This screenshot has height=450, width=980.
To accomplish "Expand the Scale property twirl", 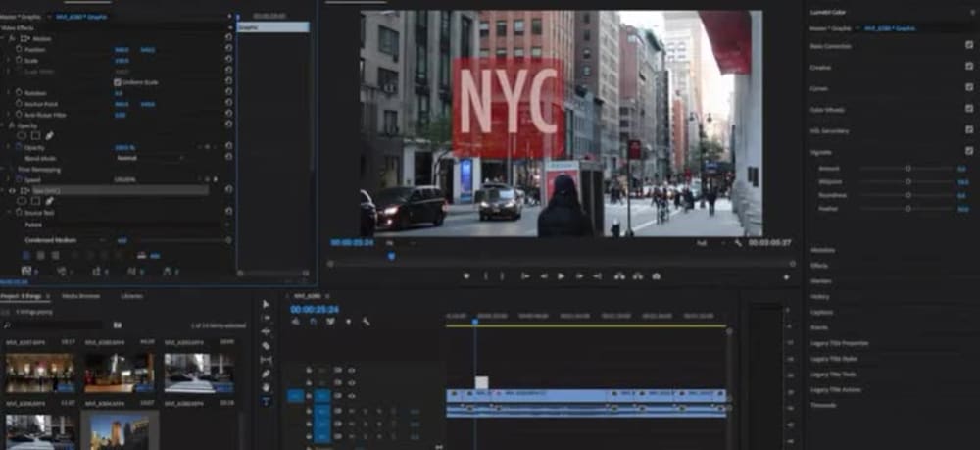I will [9, 61].
